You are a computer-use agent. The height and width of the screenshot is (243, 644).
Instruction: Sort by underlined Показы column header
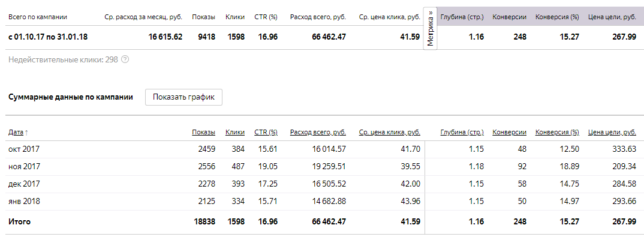204,133
